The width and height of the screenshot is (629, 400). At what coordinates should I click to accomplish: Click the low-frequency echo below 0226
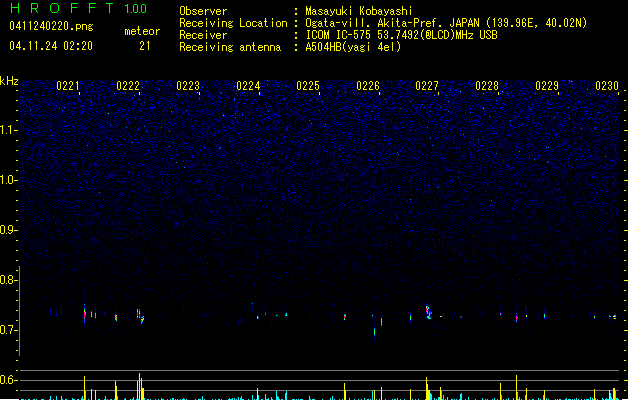tap(375, 333)
